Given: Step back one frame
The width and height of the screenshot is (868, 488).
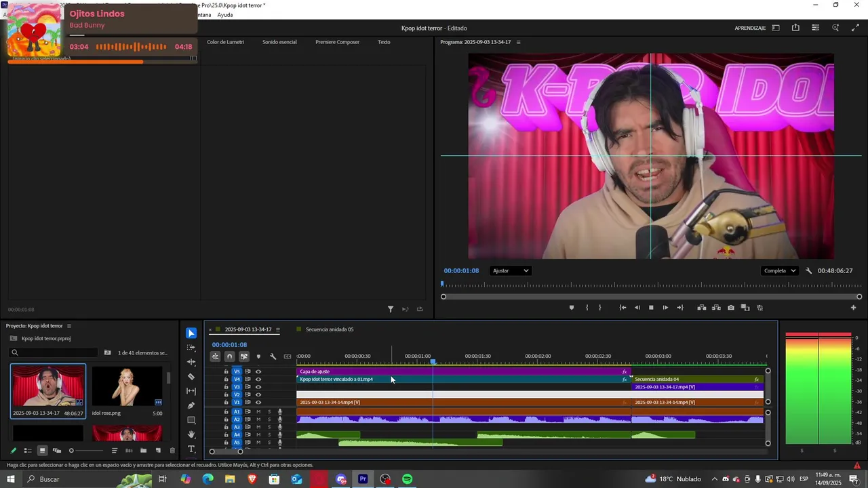Looking at the screenshot, I should click(x=637, y=308).
